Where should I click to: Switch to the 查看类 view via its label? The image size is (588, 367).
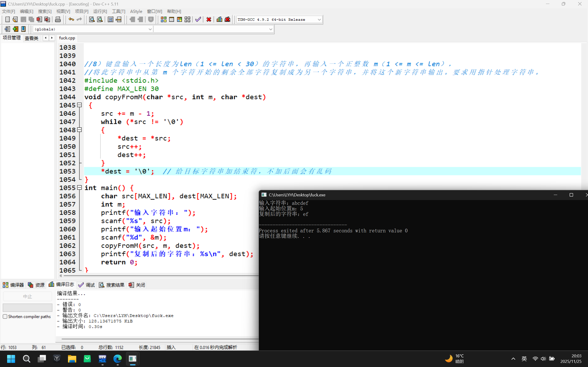tap(31, 38)
